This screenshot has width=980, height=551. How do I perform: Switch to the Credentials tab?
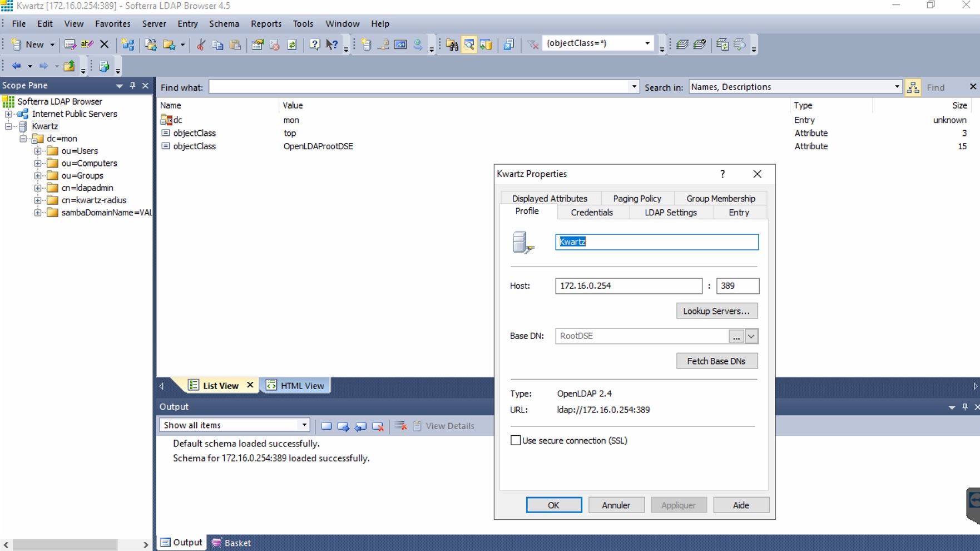click(x=592, y=213)
